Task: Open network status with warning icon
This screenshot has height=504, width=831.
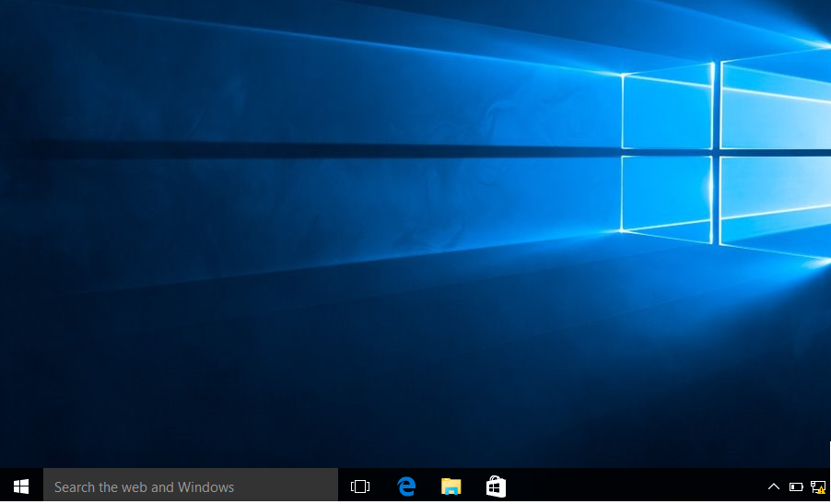Action: 818,486
